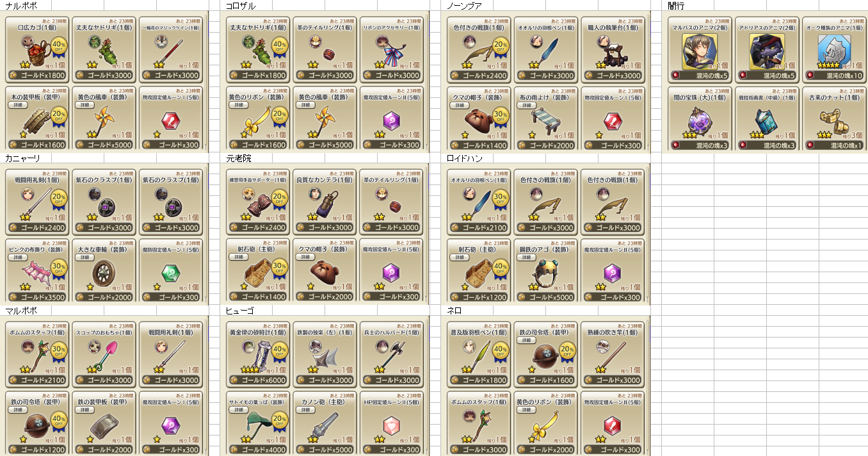Select the 職人の執筆台 desk item icon

(612, 50)
